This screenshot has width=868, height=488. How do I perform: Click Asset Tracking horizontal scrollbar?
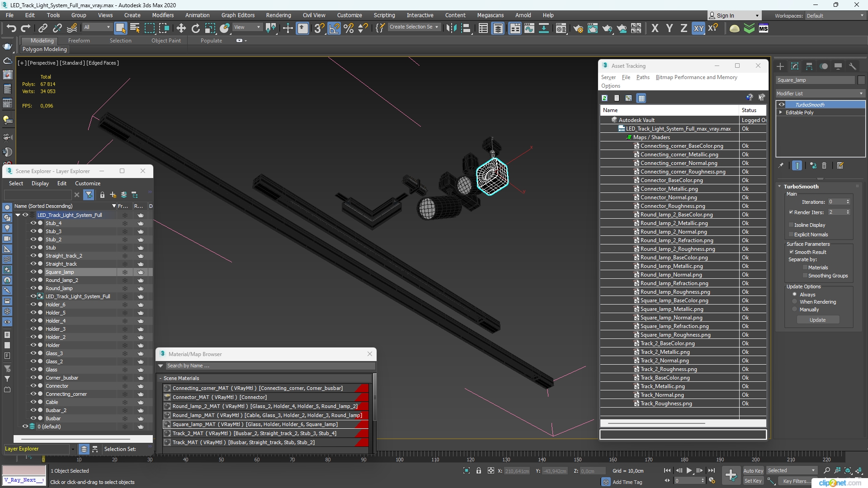(656, 423)
